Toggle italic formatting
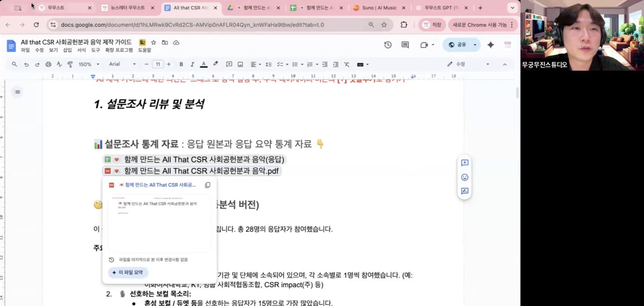This screenshot has height=306, width=644. pos(192,64)
